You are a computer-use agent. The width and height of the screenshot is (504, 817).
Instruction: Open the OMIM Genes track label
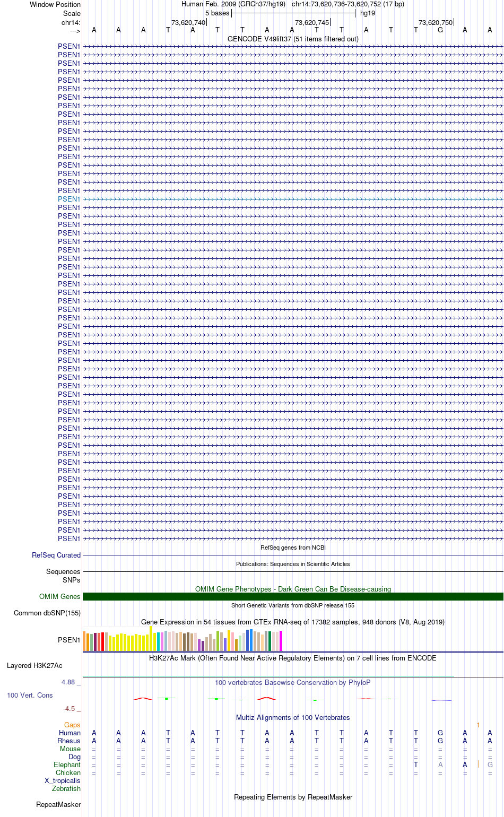click(60, 596)
